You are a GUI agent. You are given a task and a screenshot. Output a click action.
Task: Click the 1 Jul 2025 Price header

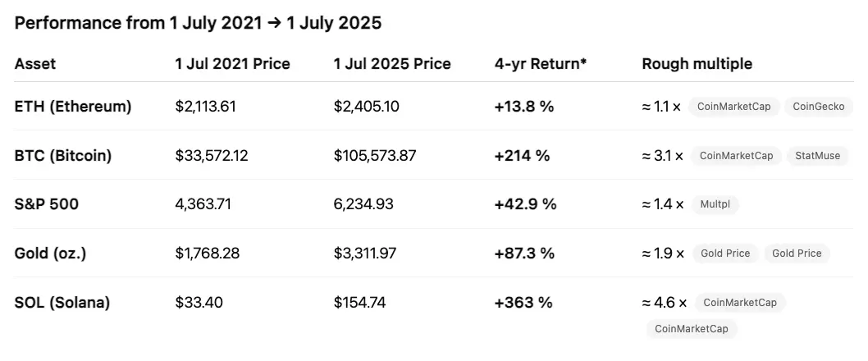(x=392, y=64)
